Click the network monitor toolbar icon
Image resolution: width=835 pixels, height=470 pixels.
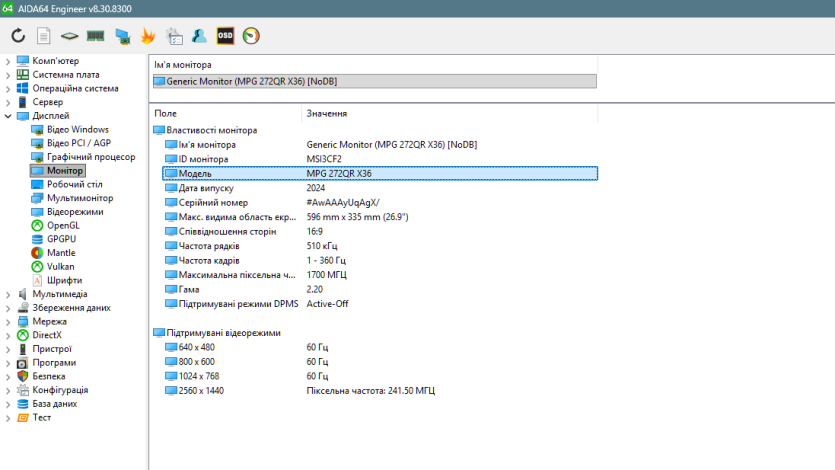[122, 36]
